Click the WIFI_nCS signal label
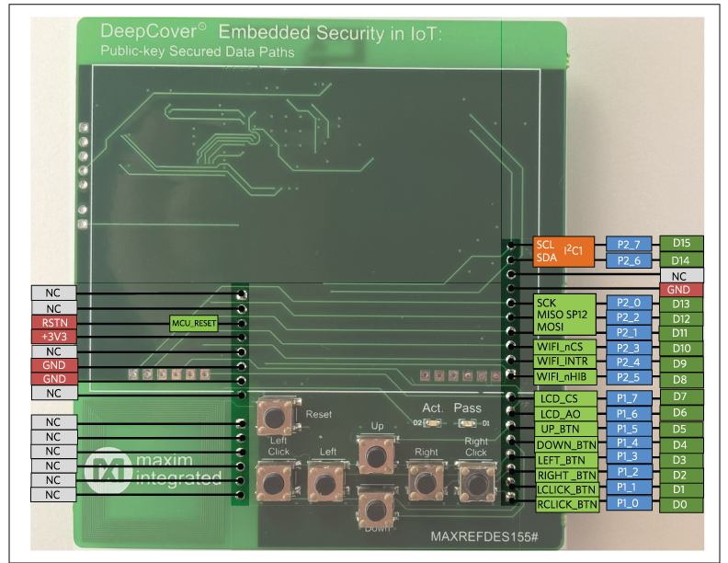This screenshot has width=728, height=563. (566, 348)
